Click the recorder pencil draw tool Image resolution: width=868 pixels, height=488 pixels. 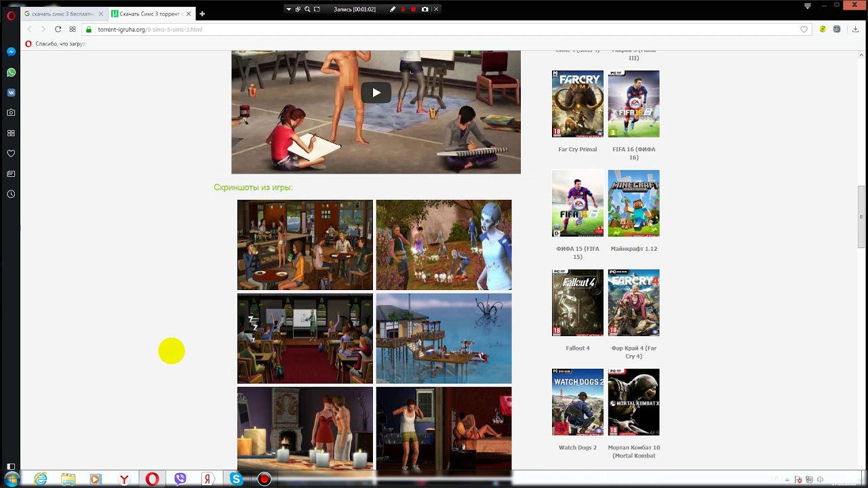pos(393,9)
